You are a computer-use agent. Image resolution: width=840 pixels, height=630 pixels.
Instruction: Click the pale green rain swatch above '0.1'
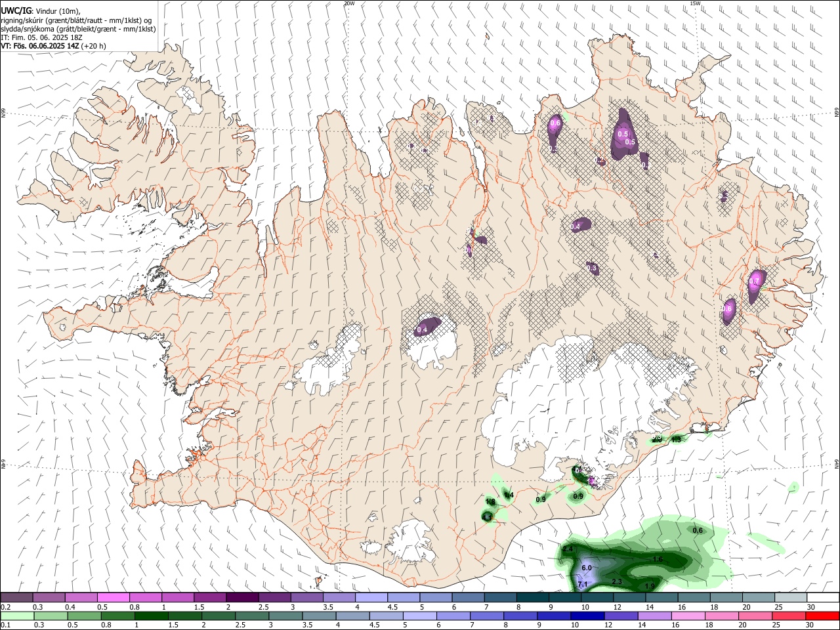[x=16, y=616]
